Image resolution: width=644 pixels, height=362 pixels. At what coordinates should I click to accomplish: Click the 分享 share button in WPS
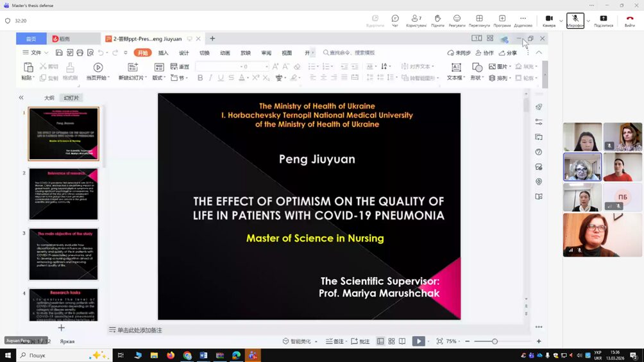point(507,53)
